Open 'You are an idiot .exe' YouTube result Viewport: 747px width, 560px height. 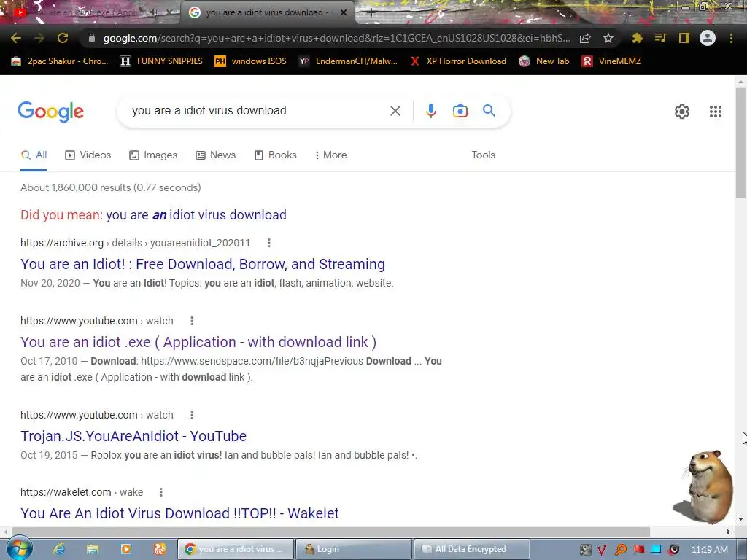198,342
